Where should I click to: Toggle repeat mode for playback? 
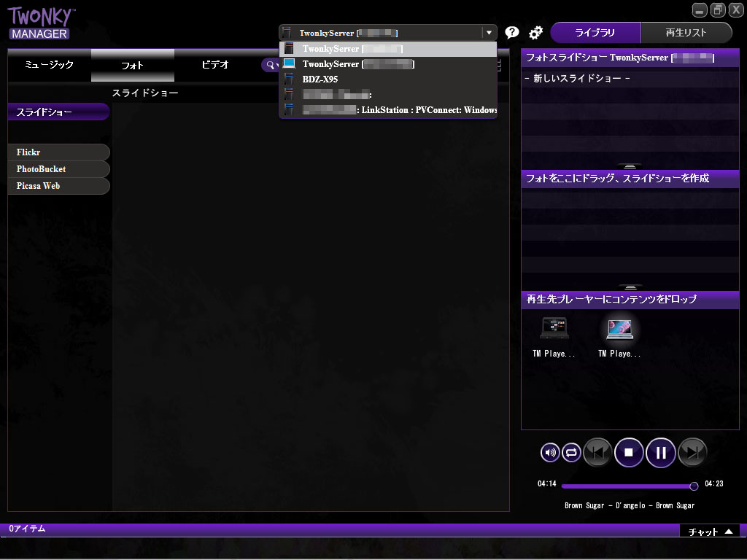(571, 452)
